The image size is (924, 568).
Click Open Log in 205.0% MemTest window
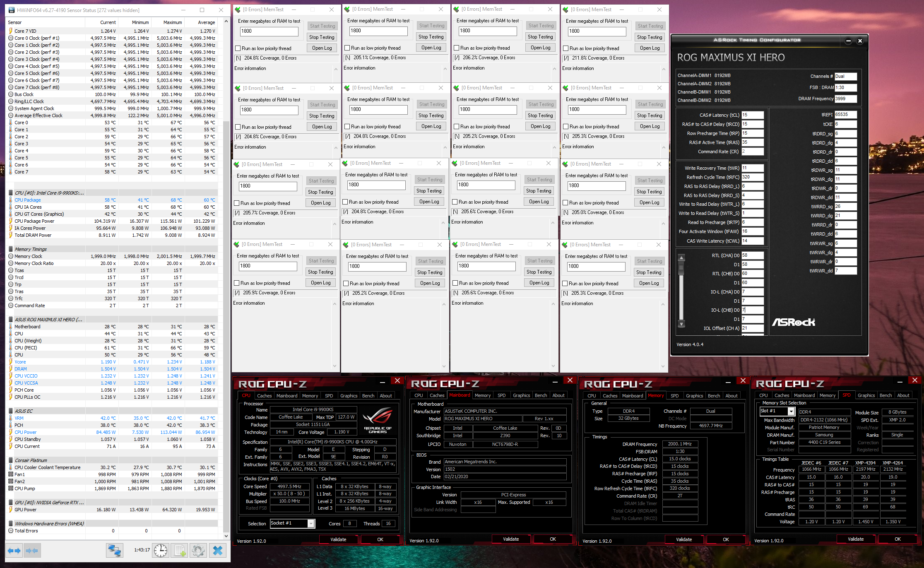click(x=649, y=202)
